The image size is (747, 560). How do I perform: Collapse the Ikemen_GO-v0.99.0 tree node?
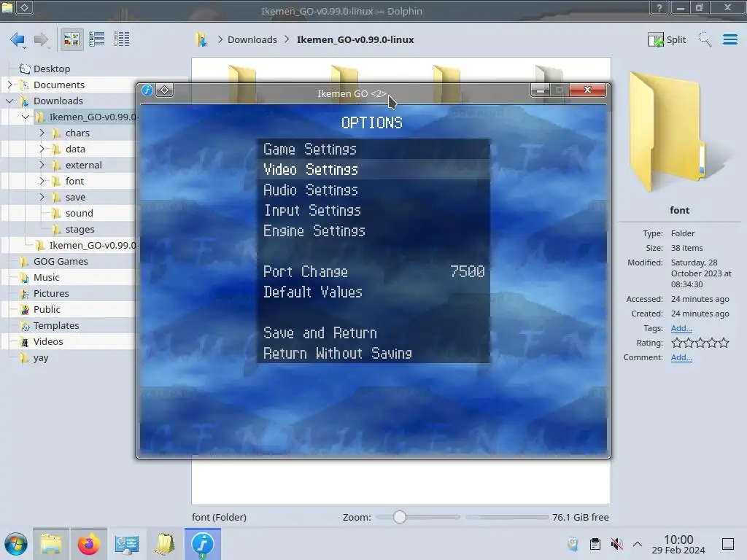(x=26, y=117)
